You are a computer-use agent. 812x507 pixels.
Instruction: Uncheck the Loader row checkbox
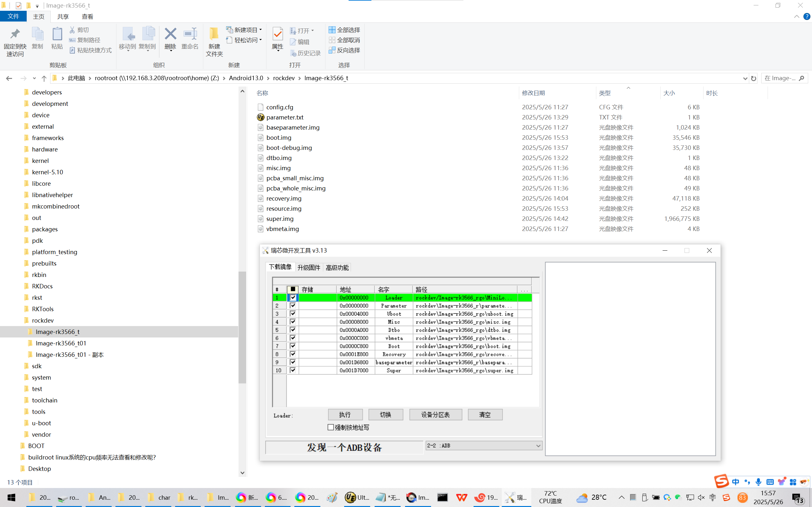293,298
